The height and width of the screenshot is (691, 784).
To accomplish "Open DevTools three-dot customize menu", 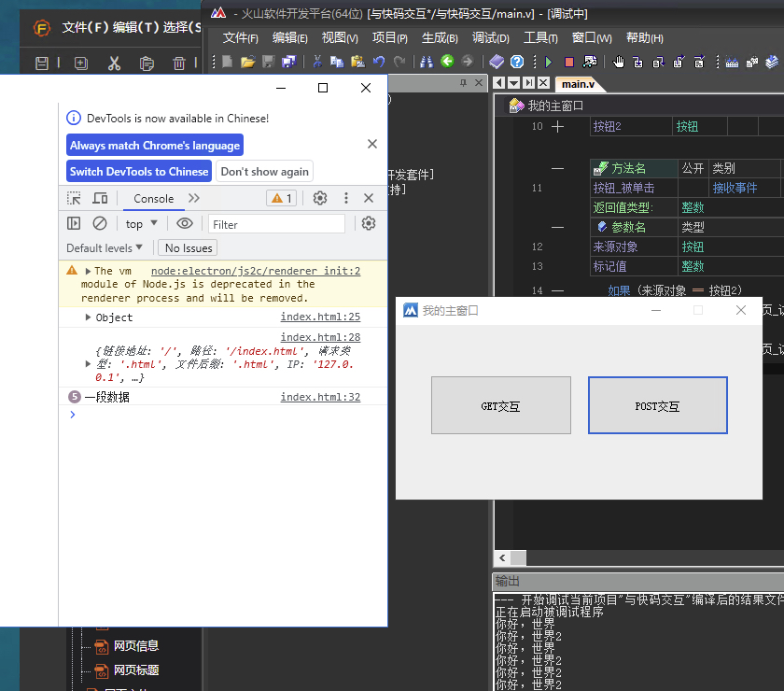I will click(346, 198).
